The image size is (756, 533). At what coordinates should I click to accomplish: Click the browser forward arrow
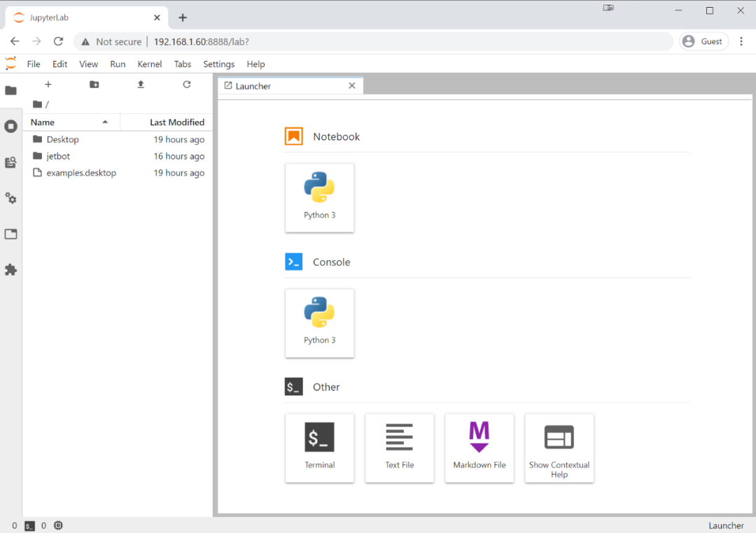click(x=36, y=41)
